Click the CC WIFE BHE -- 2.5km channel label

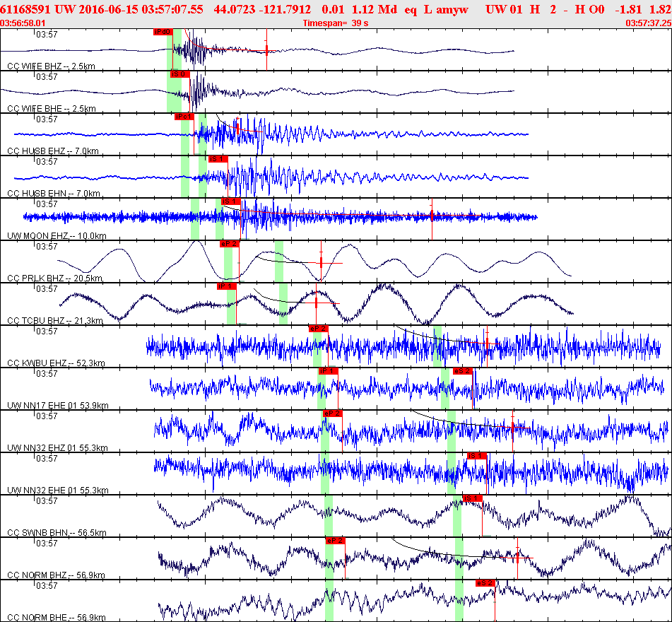click(x=52, y=108)
